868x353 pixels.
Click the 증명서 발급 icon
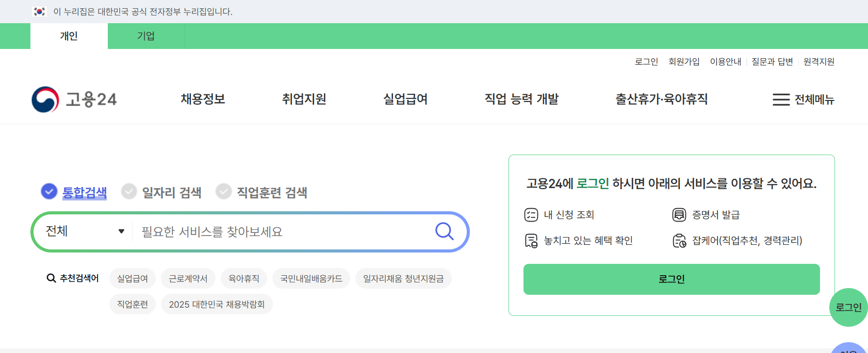point(679,215)
